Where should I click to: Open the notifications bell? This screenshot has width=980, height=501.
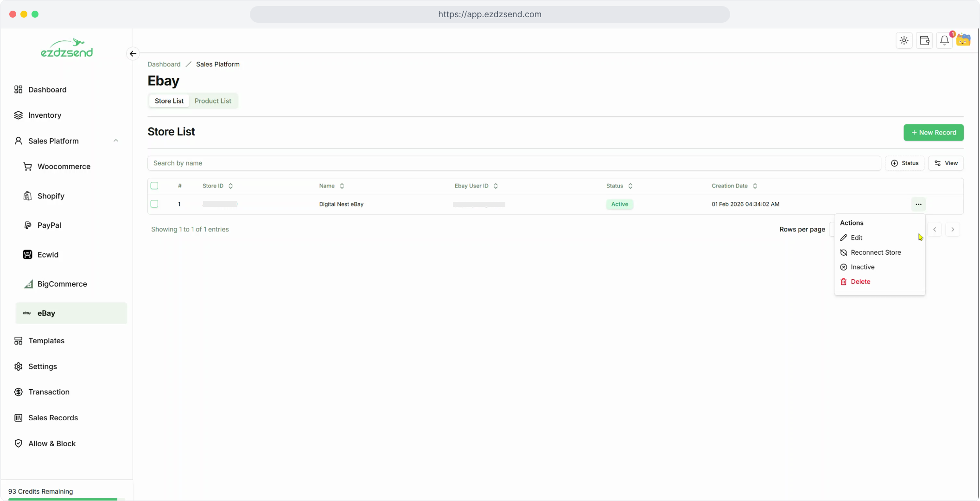click(944, 40)
